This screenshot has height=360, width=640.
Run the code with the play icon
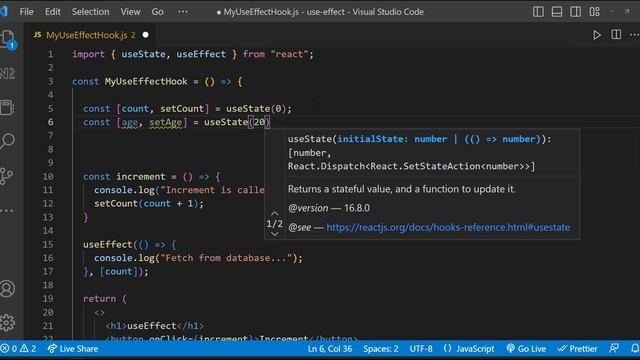[x=597, y=35]
